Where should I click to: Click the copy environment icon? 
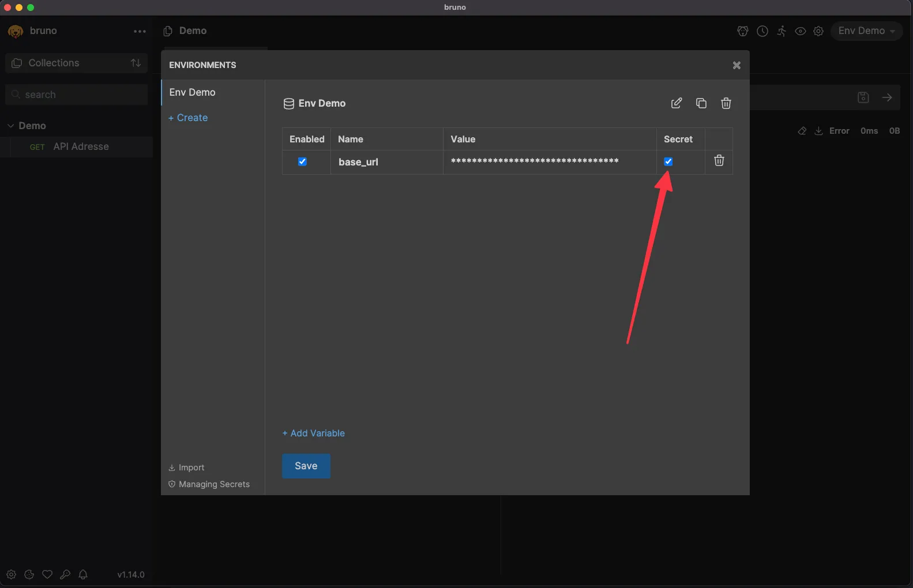pos(701,103)
